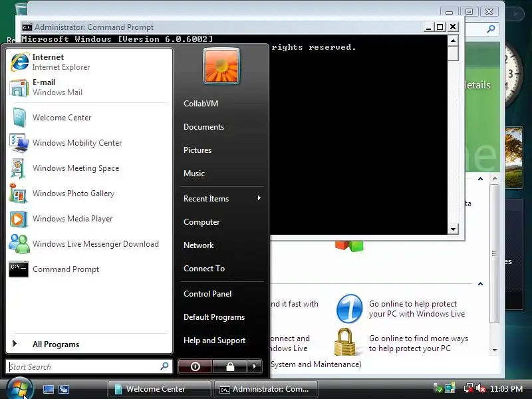Viewport: 532px width, 399px height.
Task: Open Network from Start menu
Action: tap(198, 245)
